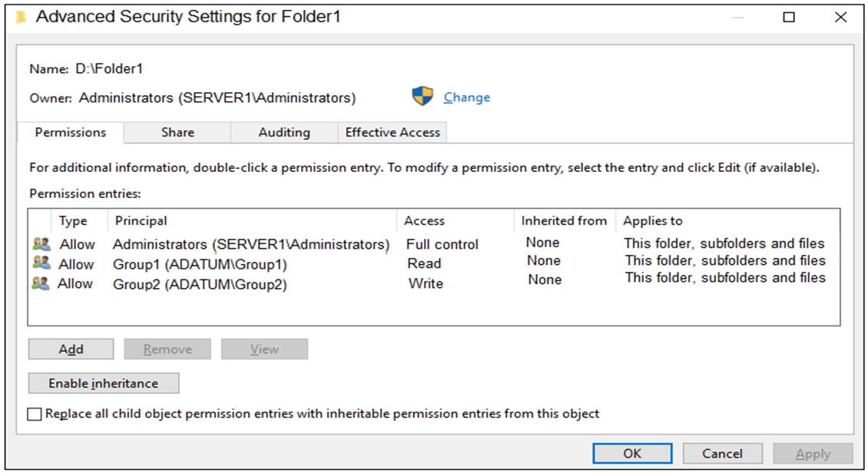Screen dimensions: 868x476
Task: Click the Access column header
Action: 425,220
